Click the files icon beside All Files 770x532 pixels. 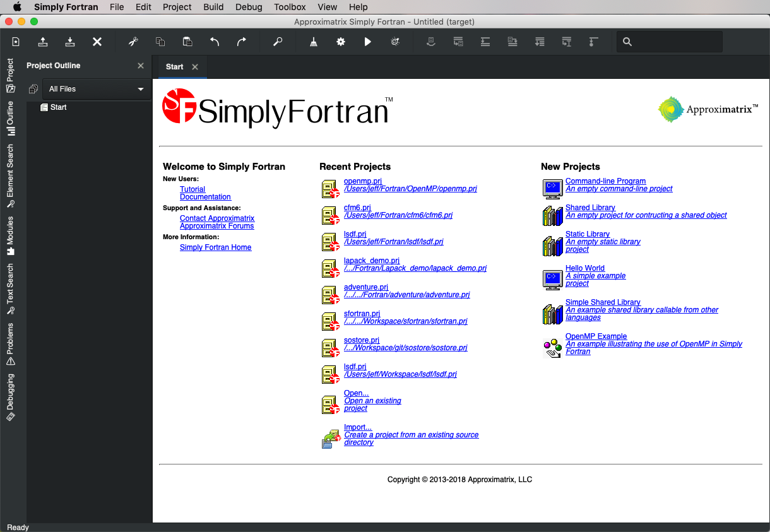[33, 89]
